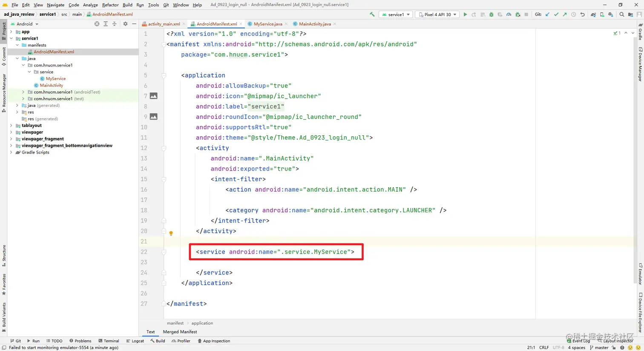Expand Gradle Scripts node
Screen dimensions: 644x351
(x=11, y=152)
